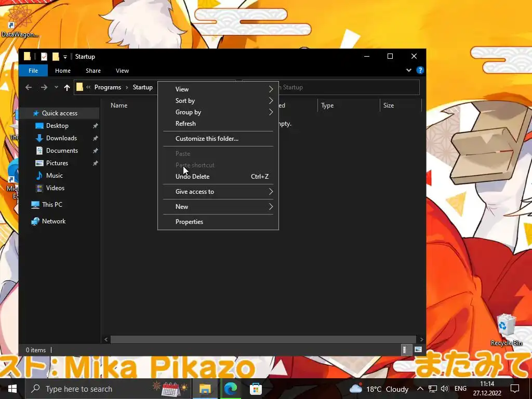This screenshot has height=399, width=532.
Task: Open the File ribbon tab
Action: point(33,71)
